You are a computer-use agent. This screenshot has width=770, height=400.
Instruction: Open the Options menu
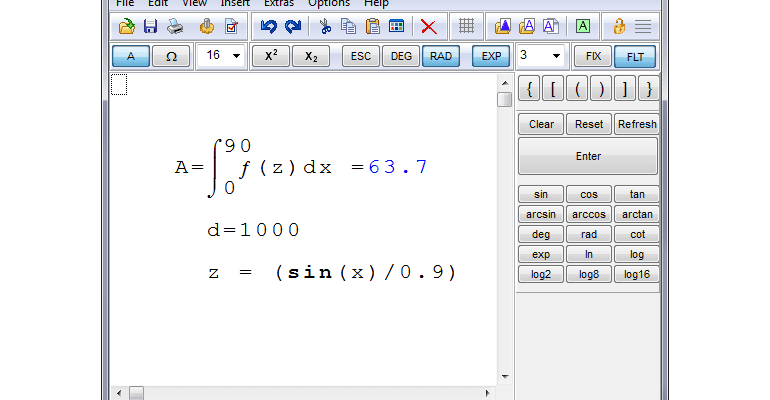pyautogui.click(x=329, y=4)
